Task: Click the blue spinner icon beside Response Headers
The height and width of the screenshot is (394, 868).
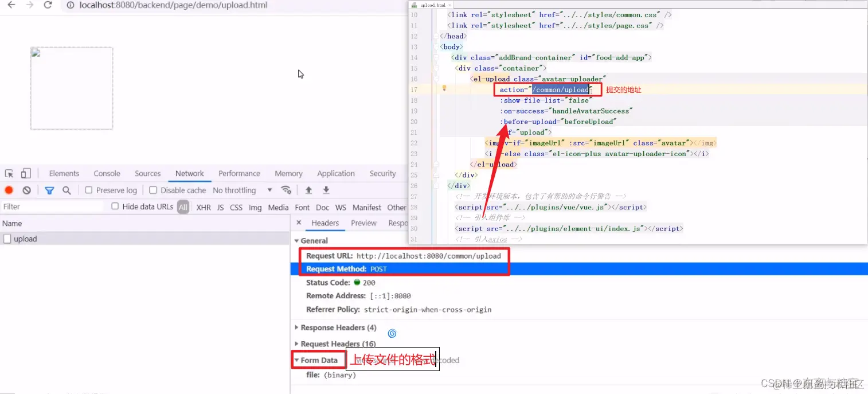Action: point(392,333)
